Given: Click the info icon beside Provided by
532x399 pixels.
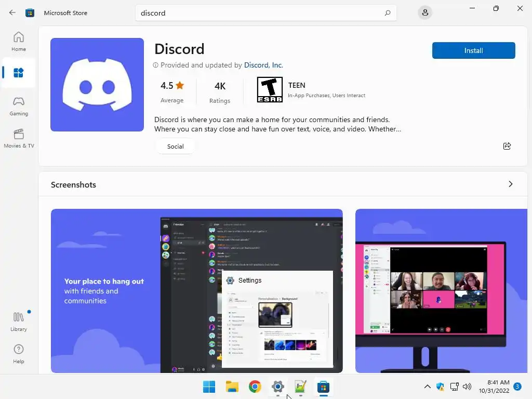Looking at the screenshot, I should coord(155,65).
